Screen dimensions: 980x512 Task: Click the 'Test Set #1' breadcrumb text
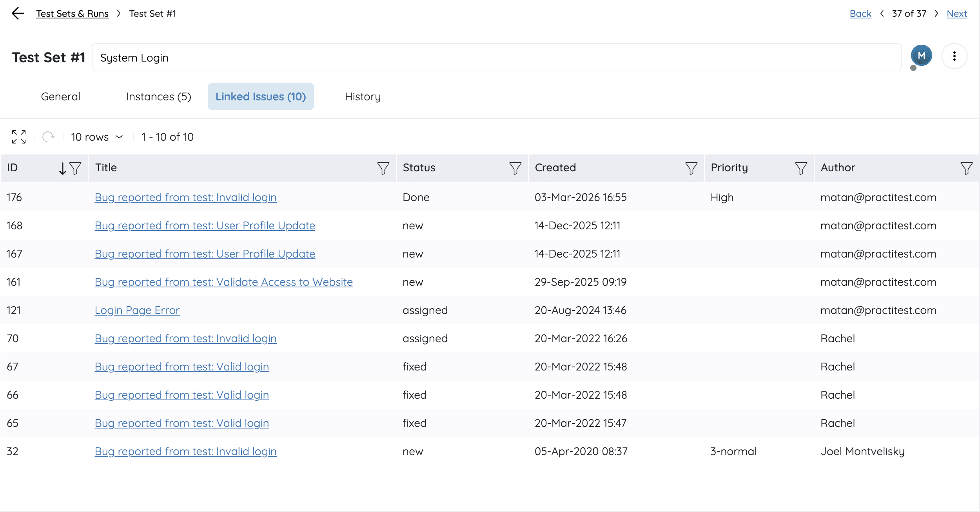tap(152, 14)
